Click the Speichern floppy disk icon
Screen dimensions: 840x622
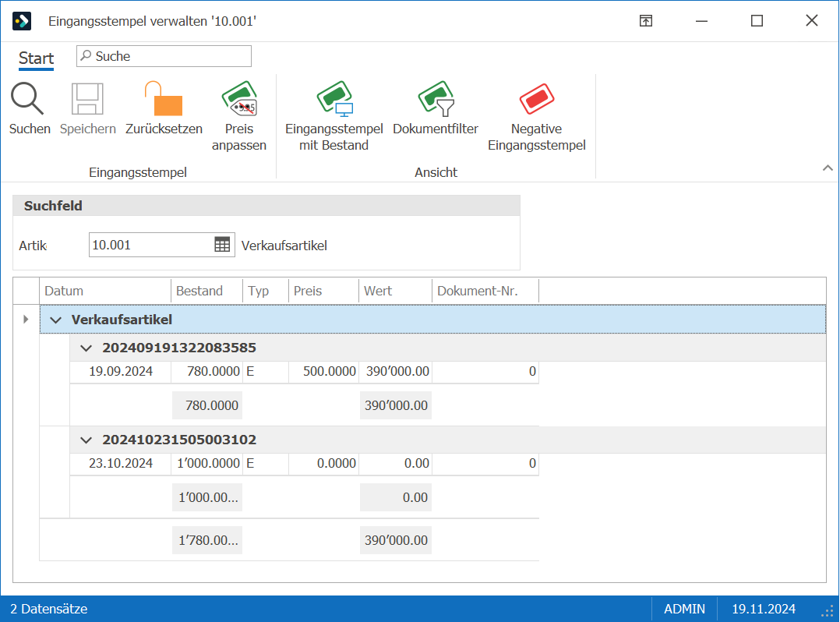pos(87,98)
